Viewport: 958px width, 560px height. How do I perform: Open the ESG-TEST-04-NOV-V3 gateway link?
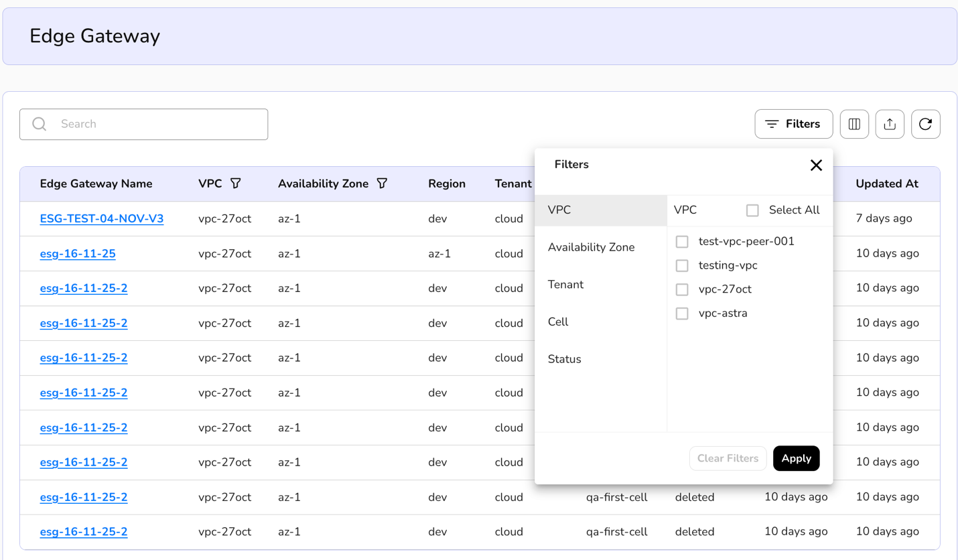click(102, 218)
